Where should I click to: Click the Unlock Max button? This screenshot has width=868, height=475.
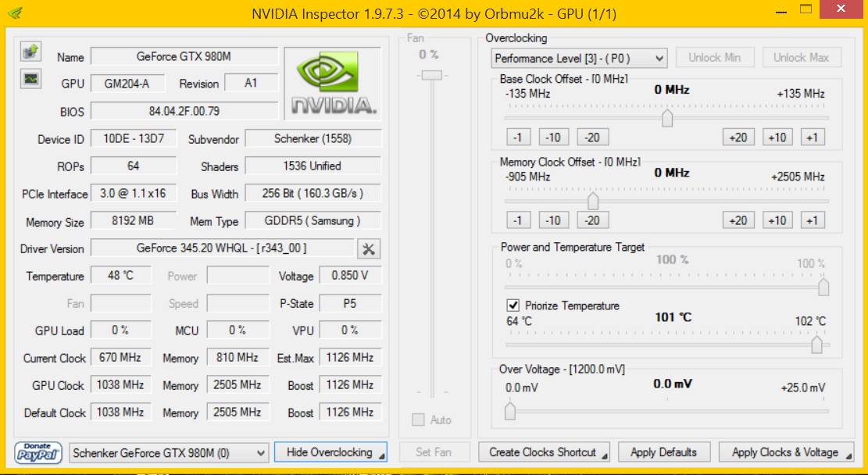coord(802,58)
